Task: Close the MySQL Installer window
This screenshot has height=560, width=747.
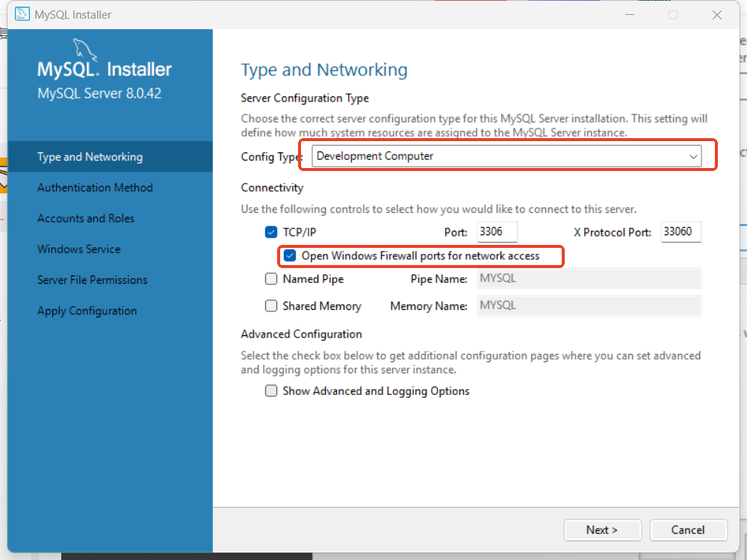Action: point(717,15)
